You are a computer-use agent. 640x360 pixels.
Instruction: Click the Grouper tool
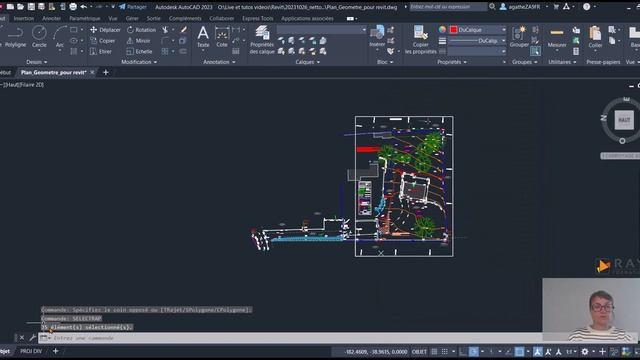(x=519, y=37)
